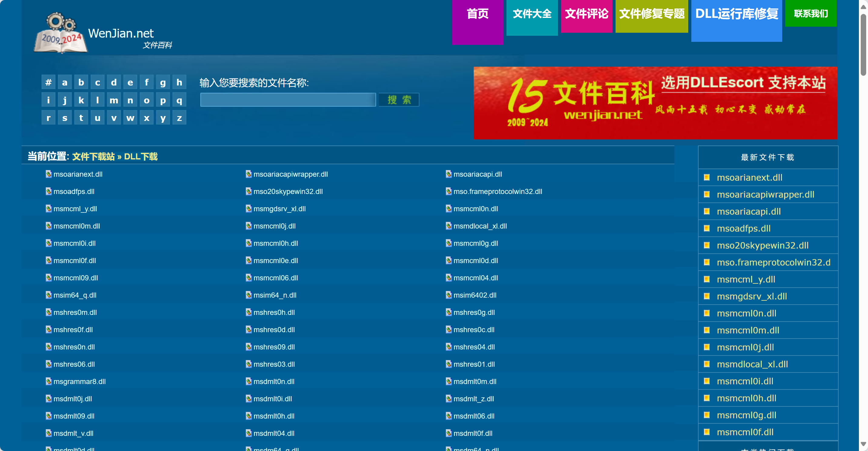Select the letter z index button
This screenshot has width=868, height=451.
tap(179, 118)
